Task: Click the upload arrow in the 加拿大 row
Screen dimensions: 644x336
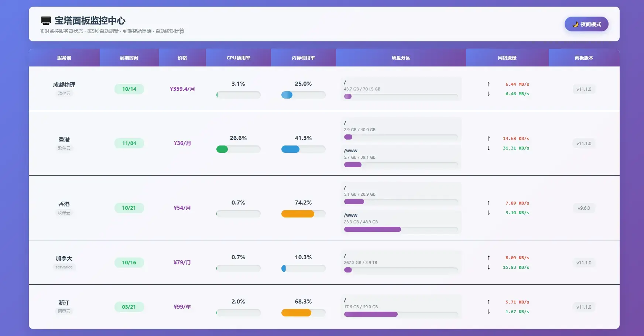Action: (x=489, y=258)
